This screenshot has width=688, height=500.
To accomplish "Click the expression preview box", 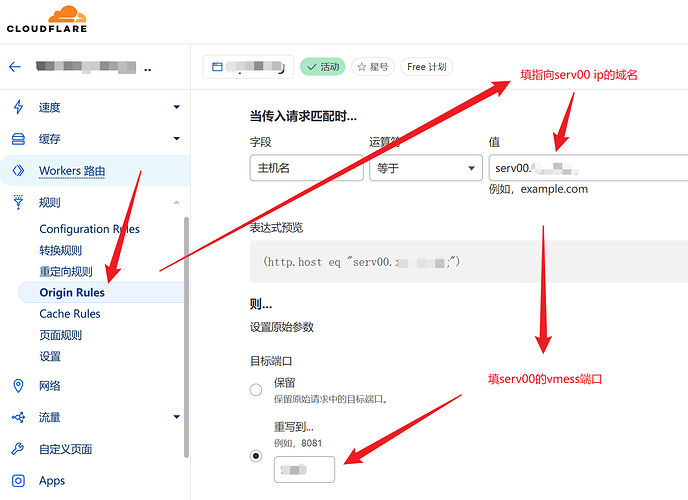I will pyautogui.click(x=469, y=261).
